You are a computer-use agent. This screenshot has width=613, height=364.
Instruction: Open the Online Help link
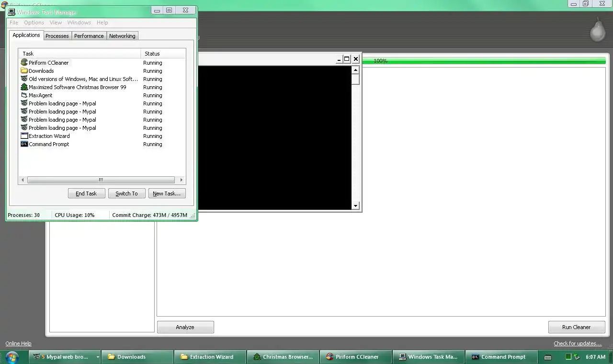pyautogui.click(x=18, y=343)
